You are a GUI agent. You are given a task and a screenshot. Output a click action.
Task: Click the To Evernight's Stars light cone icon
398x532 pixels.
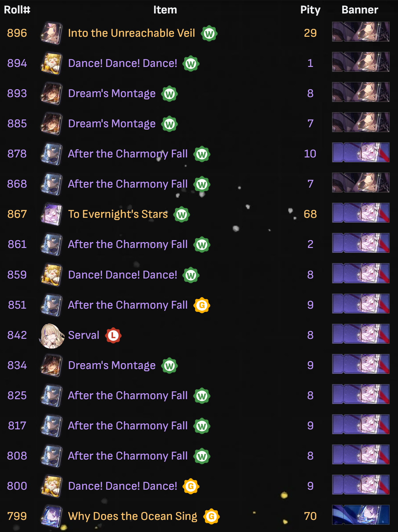click(x=52, y=215)
